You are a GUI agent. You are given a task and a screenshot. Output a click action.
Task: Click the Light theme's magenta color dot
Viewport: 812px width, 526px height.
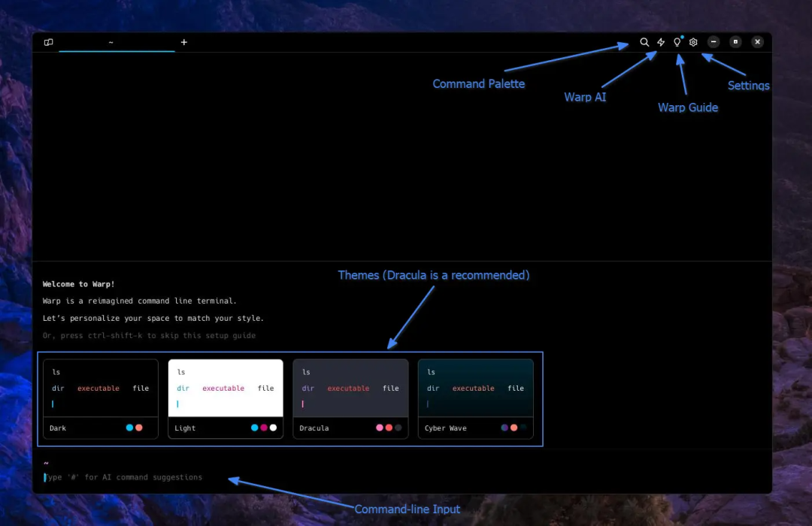pos(264,428)
